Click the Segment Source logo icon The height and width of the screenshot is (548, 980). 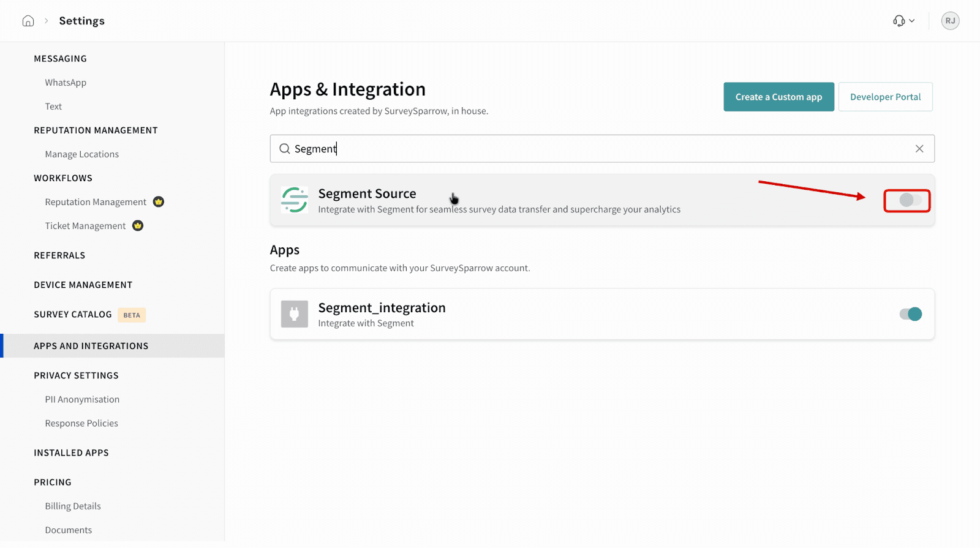[295, 200]
